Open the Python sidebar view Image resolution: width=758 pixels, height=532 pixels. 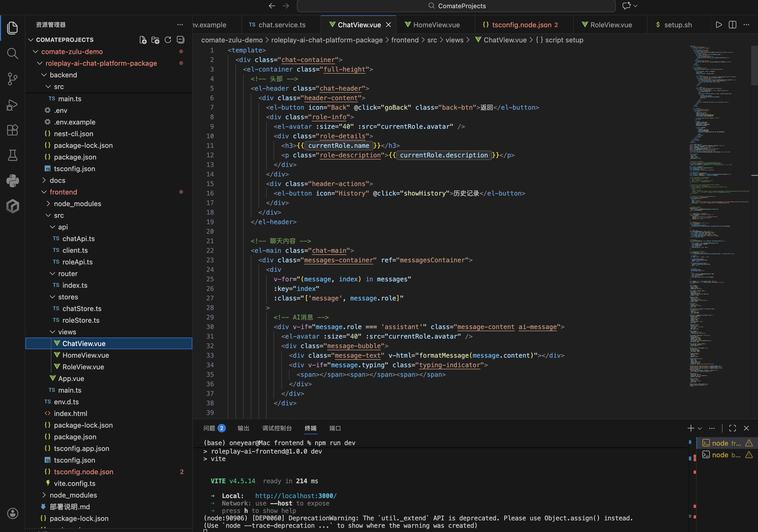point(12,181)
